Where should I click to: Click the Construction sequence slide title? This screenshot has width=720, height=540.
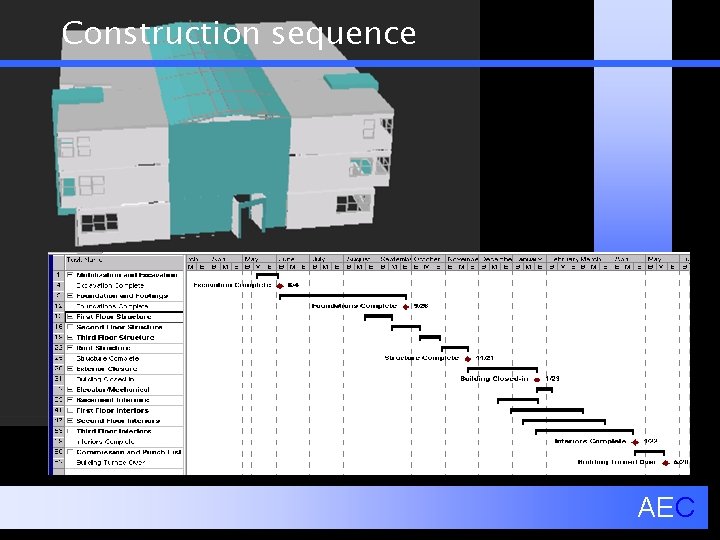point(239,33)
